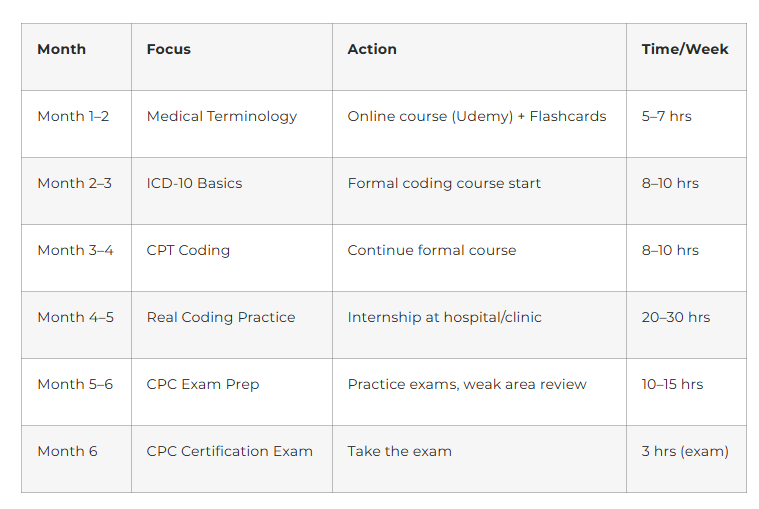
Task: Select the 5–7 hrs cell
Action: [x=667, y=116]
